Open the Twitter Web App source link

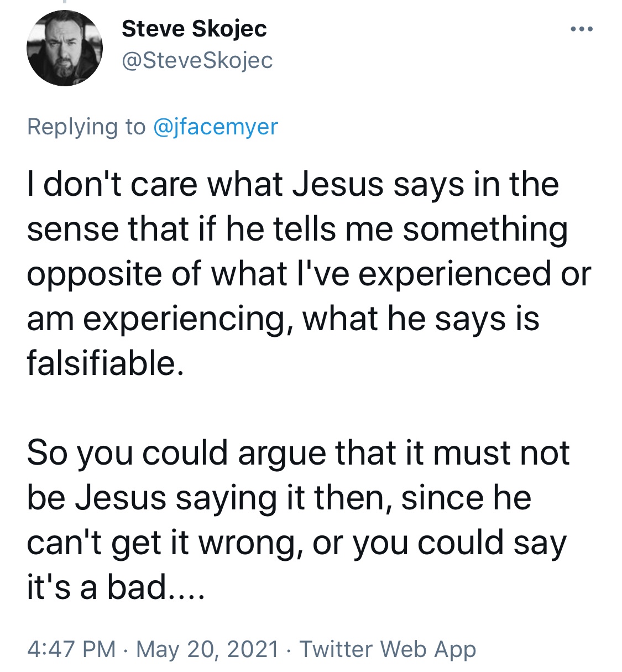coord(388,648)
